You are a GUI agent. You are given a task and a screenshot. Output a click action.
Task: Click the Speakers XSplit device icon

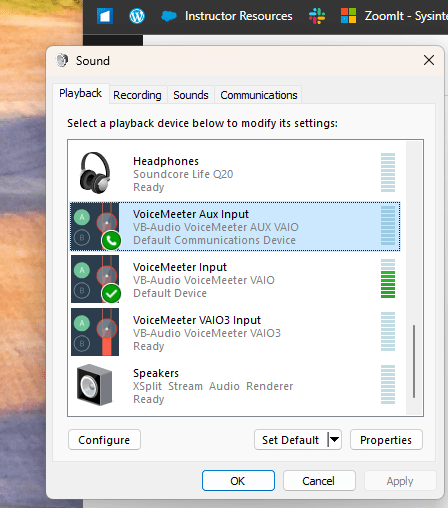[94, 385]
